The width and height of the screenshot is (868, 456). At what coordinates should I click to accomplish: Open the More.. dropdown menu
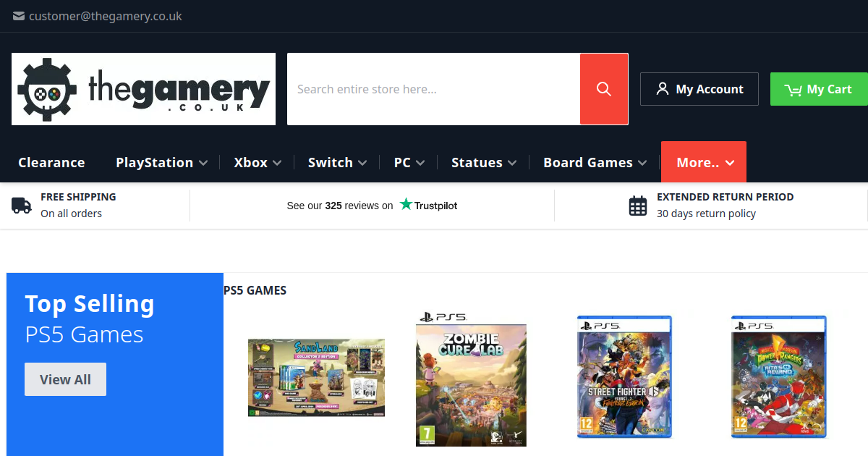[704, 162]
